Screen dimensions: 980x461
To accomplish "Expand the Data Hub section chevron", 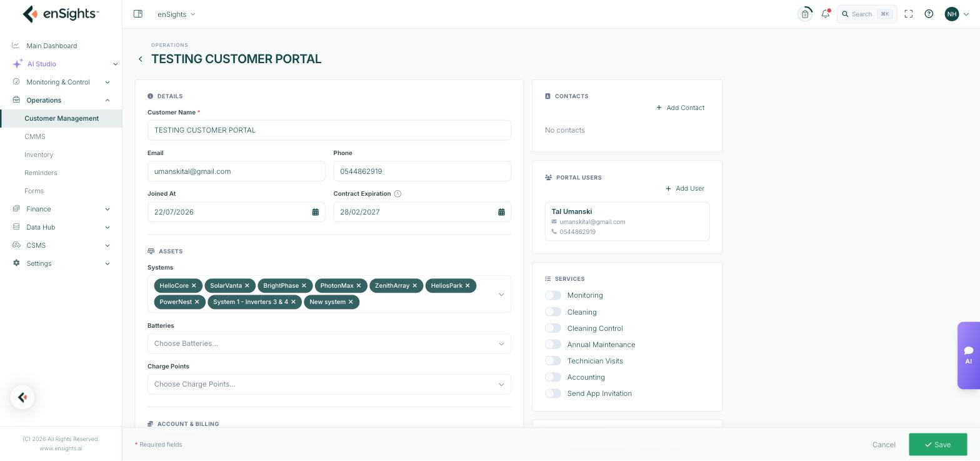I will 107,227.
